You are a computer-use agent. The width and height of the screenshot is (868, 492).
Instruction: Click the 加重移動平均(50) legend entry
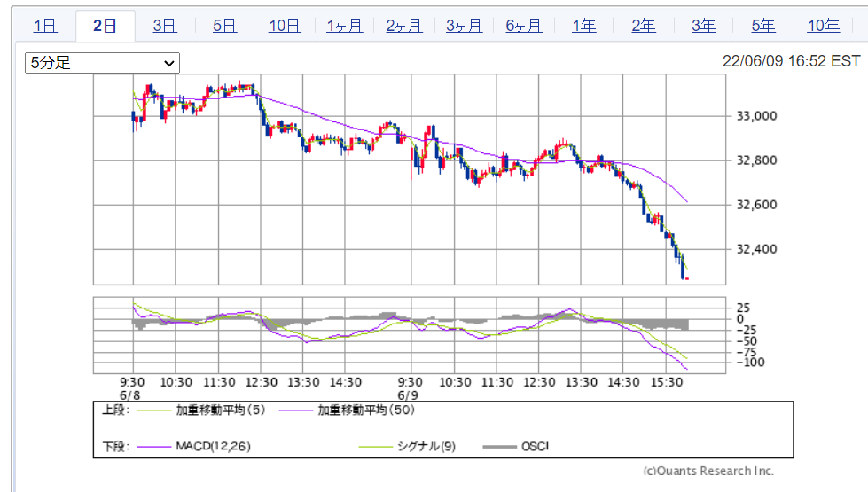365,410
